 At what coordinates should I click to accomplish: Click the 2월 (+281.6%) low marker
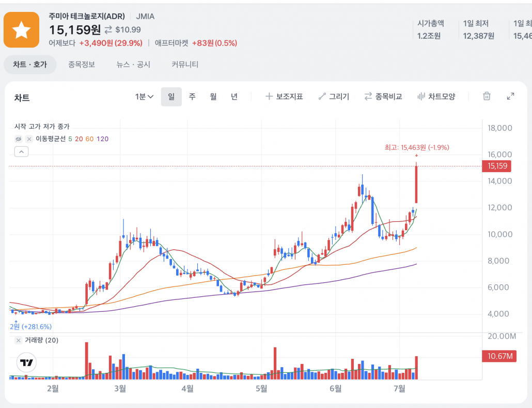[30, 327]
